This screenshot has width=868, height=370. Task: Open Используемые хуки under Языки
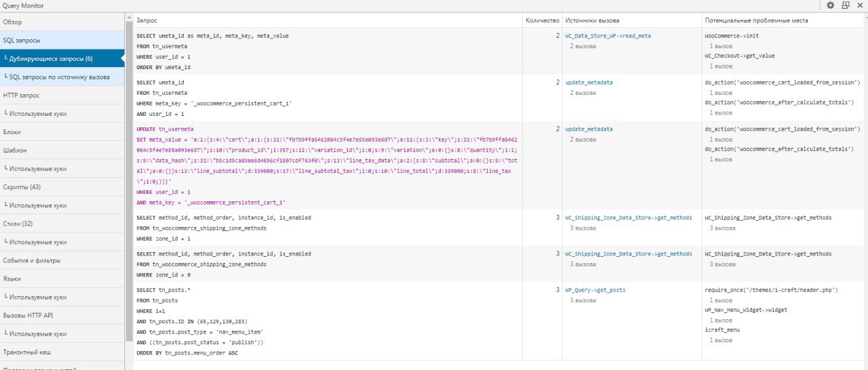tap(62, 296)
